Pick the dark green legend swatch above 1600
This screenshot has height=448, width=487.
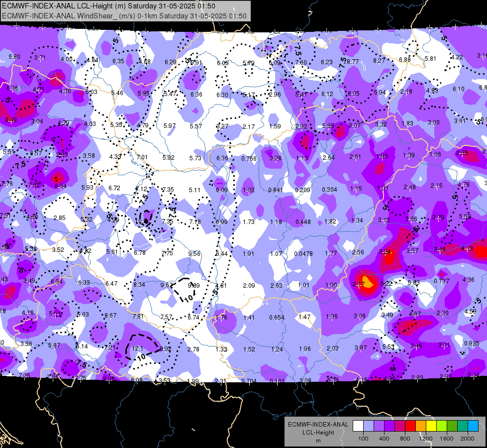(x=452, y=426)
